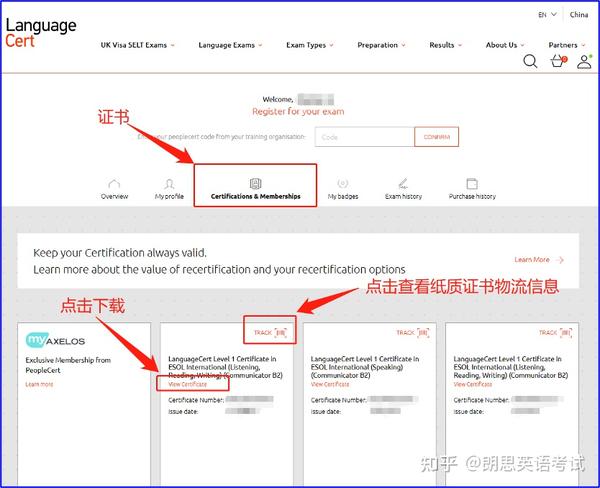600x488 pixels.
Task: Click the Exam history pencil icon
Action: pos(403,184)
